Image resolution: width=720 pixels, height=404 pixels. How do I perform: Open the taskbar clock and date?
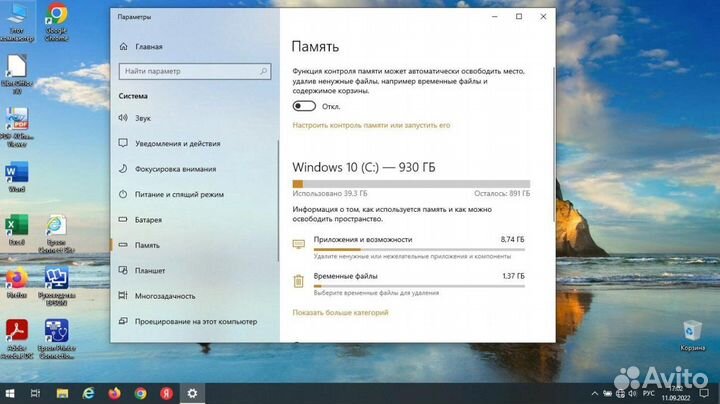click(x=676, y=393)
